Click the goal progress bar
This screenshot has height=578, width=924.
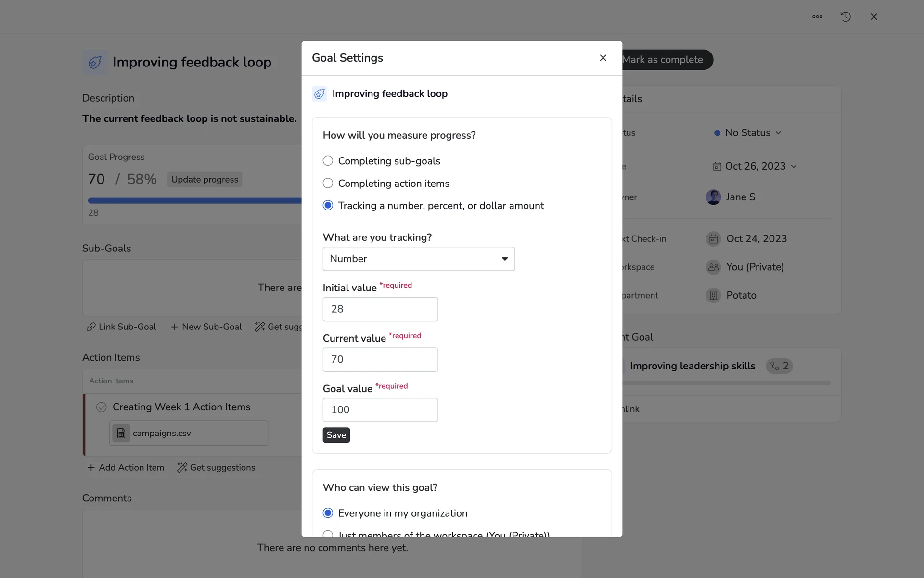[194, 201]
